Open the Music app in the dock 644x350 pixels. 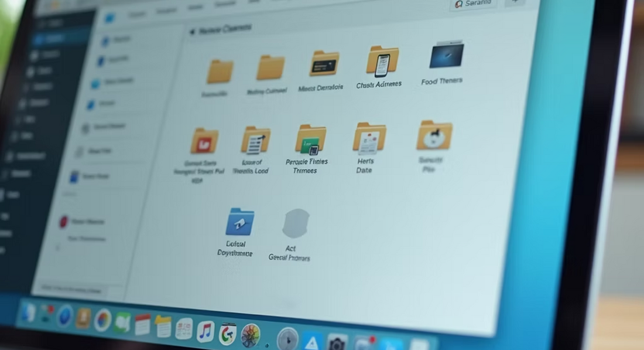click(205, 331)
